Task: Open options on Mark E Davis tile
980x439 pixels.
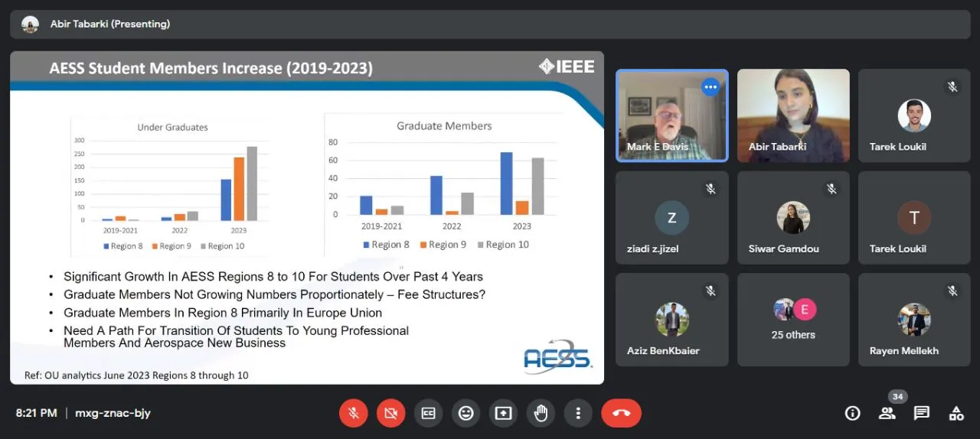Action: [710, 86]
